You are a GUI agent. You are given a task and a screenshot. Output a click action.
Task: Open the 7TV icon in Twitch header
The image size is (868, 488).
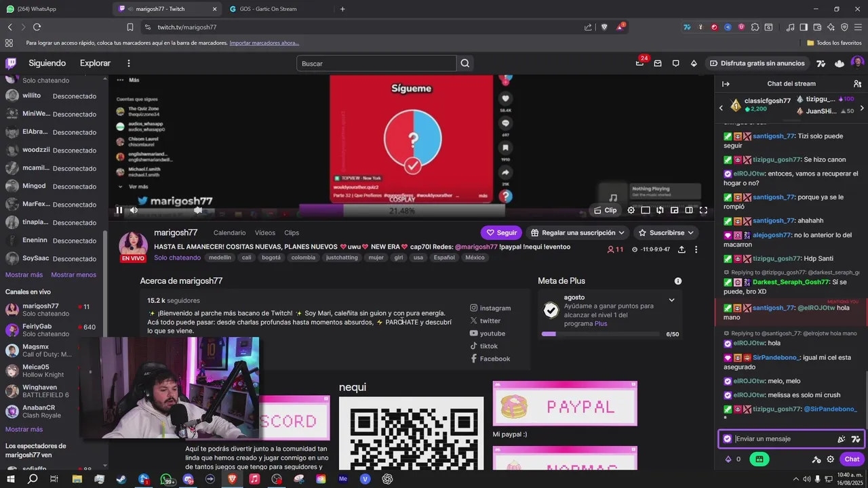(821, 63)
